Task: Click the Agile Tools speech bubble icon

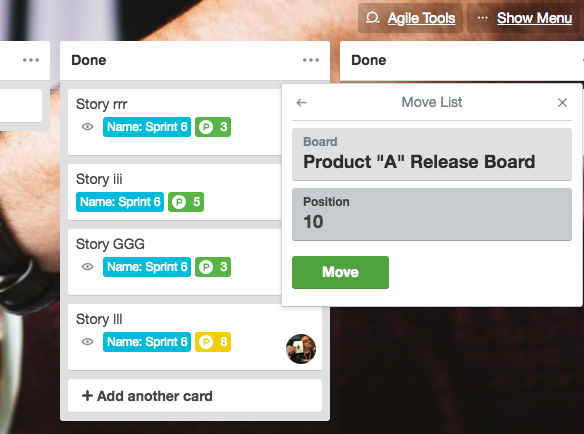Action: pos(372,18)
